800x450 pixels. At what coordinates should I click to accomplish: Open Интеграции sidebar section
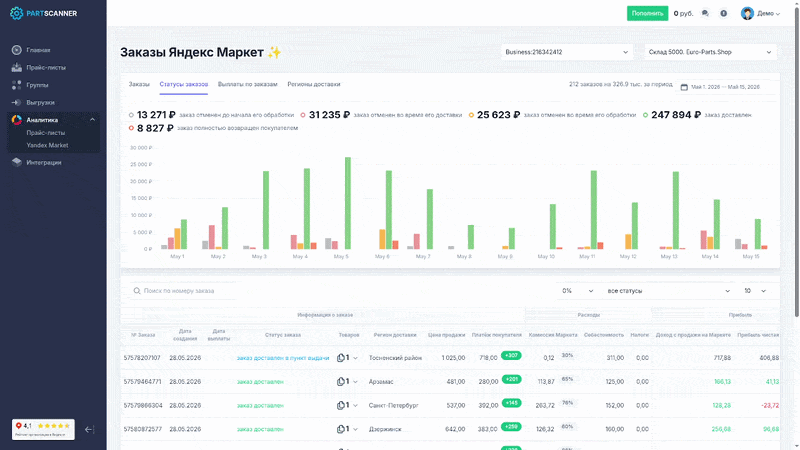pos(44,162)
